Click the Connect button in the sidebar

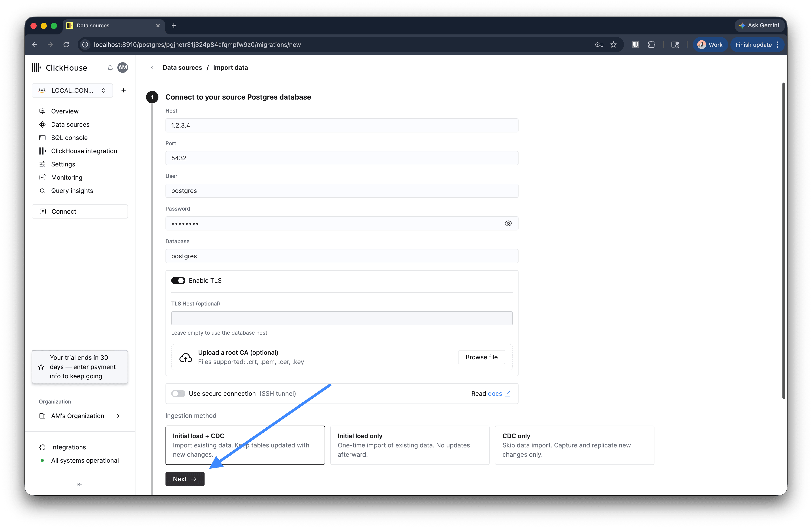point(80,211)
